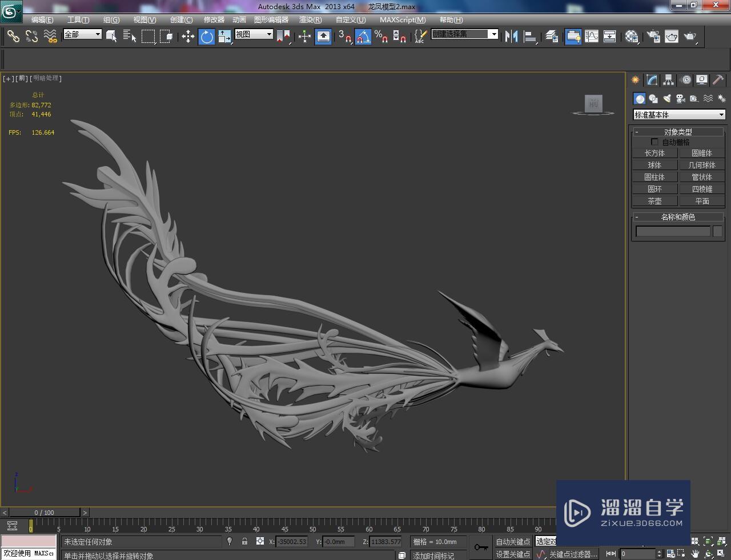
Task: Collapse the 对象类型 rollout
Action: point(678,132)
